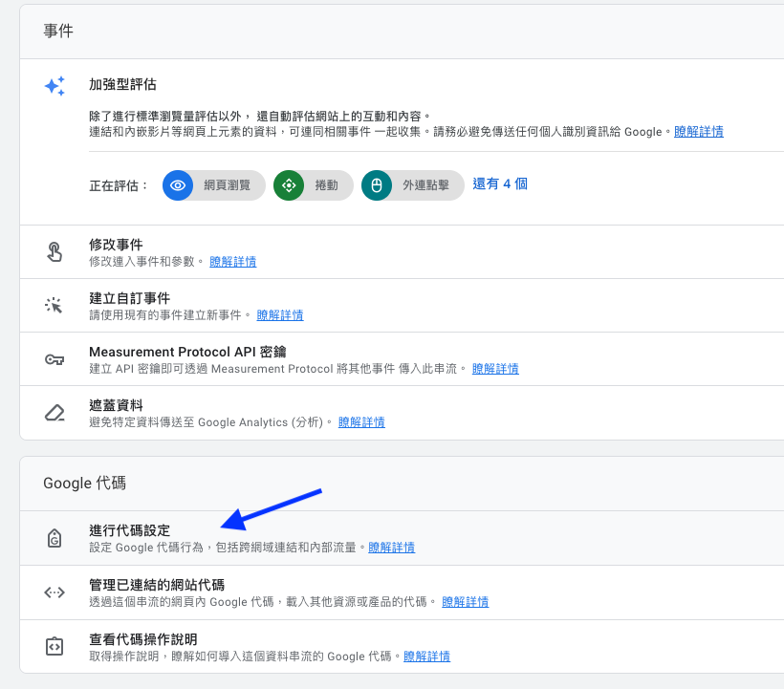
Task: Open 瞭解詳情 link in 加強型評估 description
Action: click(x=699, y=132)
